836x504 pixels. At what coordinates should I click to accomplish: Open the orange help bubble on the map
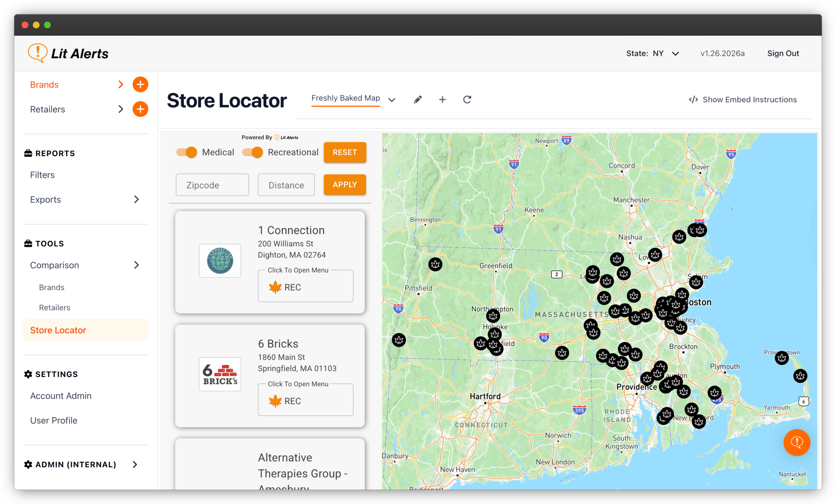pos(797,442)
